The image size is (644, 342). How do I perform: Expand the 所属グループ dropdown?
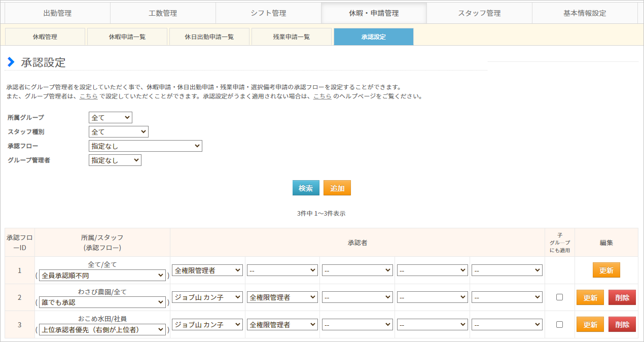click(x=111, y=118)
